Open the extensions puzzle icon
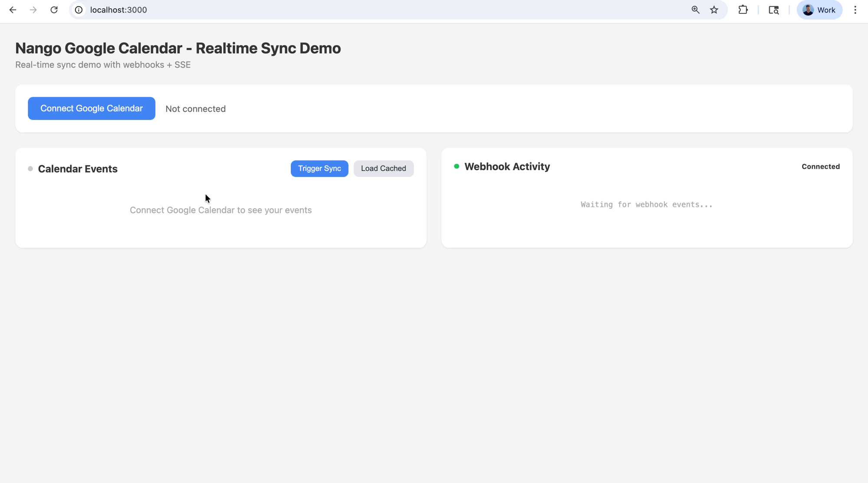 (x=743, y=10)
